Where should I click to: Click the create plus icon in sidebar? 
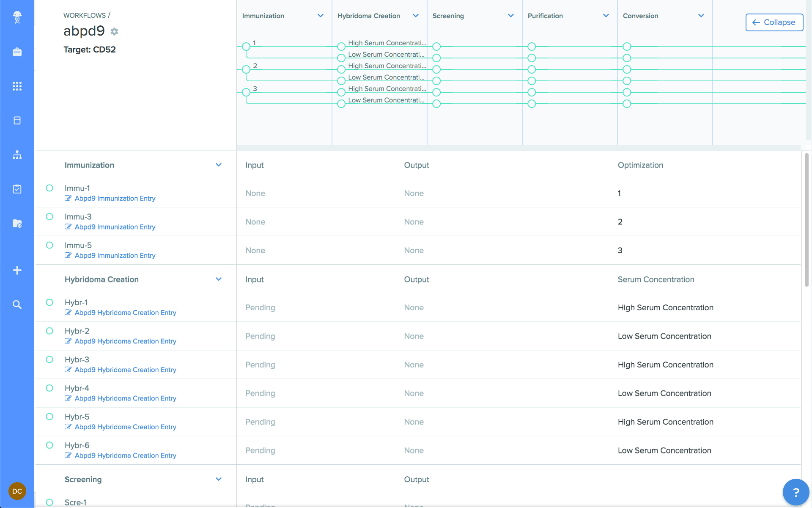(17, 270)
